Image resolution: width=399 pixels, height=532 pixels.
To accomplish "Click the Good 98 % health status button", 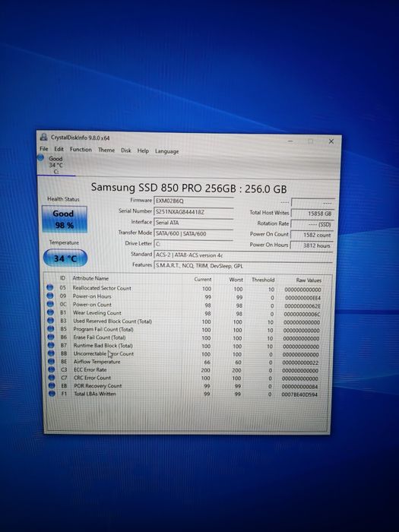I will (x=65, y=219).
